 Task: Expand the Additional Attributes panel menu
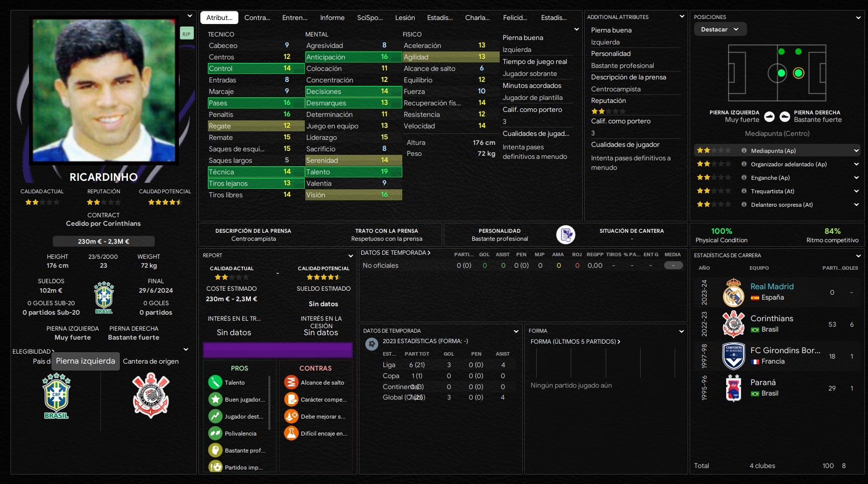coord(682,16)
